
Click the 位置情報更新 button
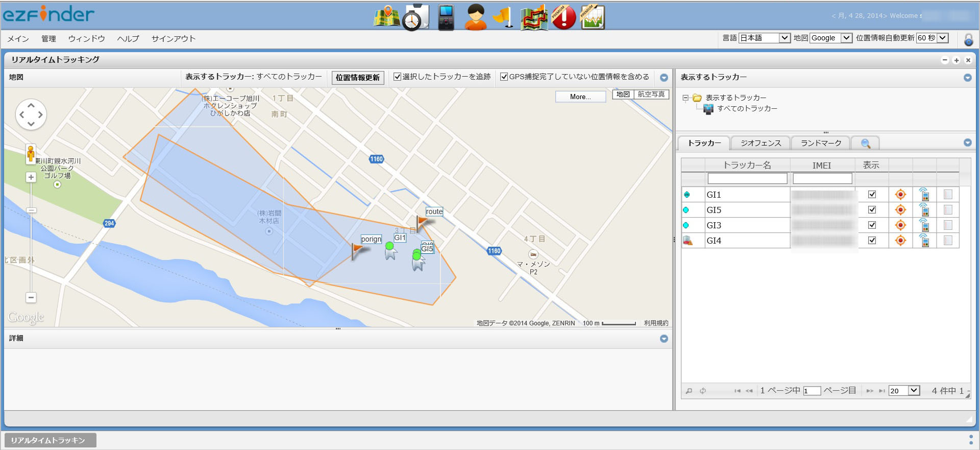[358, 78]
